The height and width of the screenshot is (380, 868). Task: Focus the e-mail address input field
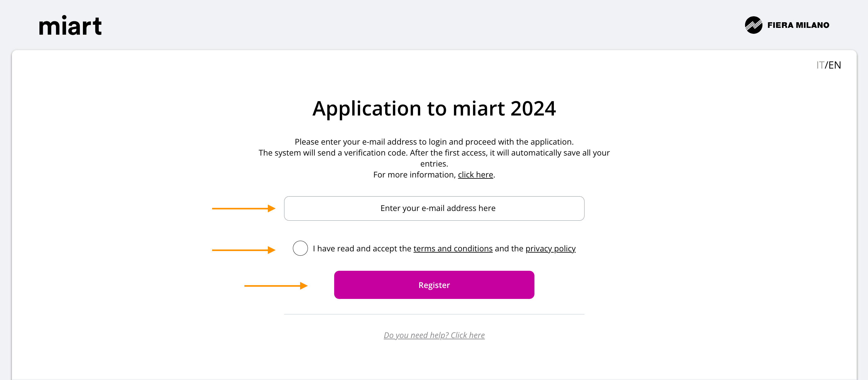tap(434, 208)
